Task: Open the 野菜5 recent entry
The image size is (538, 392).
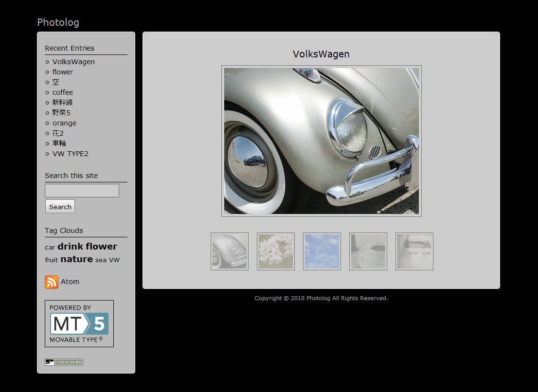Action: 61,113
